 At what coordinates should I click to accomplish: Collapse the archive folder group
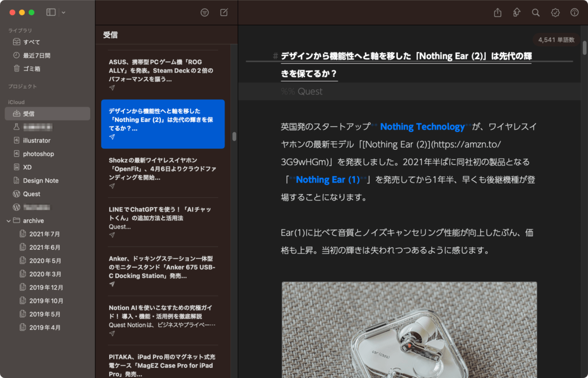pyautogui.click(x=9, y=221)
